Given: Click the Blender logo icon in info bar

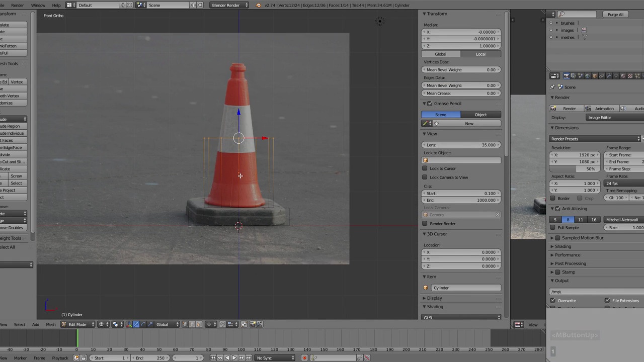Looking at the screenshot, I should (x=259, y=5).
